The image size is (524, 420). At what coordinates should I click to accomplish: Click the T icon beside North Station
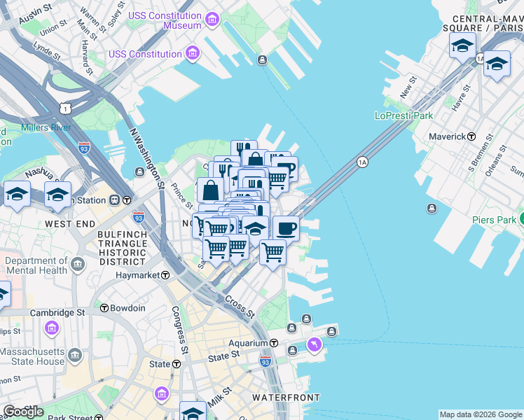coord(127,200)
